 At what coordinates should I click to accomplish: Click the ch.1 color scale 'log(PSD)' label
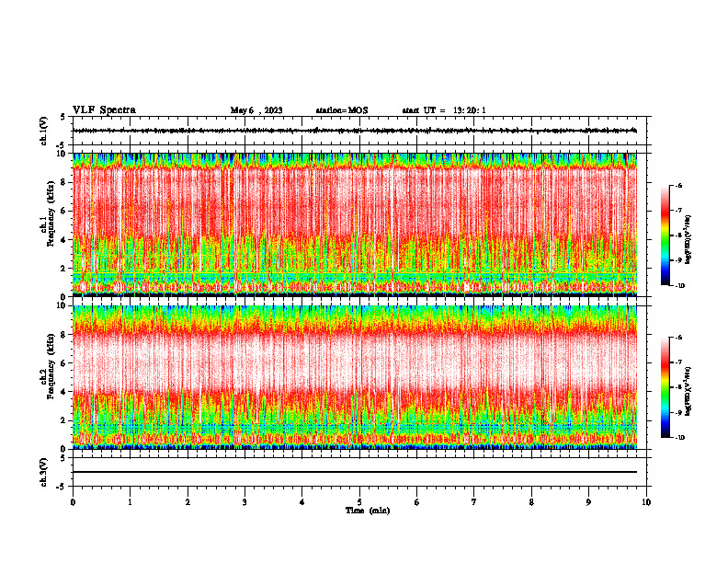click(x=688, y=240)
